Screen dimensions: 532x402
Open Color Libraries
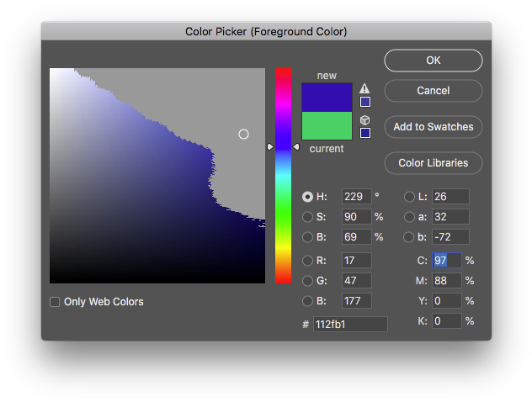pos(434,163)
